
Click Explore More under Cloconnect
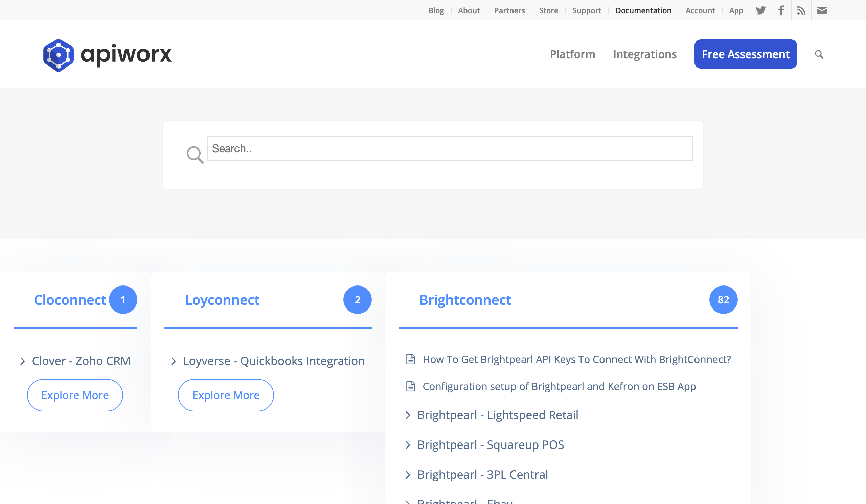tap(75, 395)
